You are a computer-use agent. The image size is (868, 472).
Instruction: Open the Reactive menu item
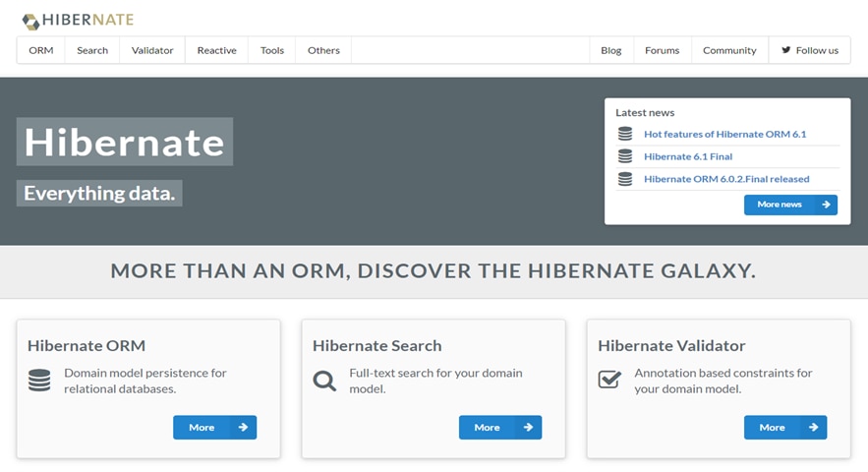217,50
